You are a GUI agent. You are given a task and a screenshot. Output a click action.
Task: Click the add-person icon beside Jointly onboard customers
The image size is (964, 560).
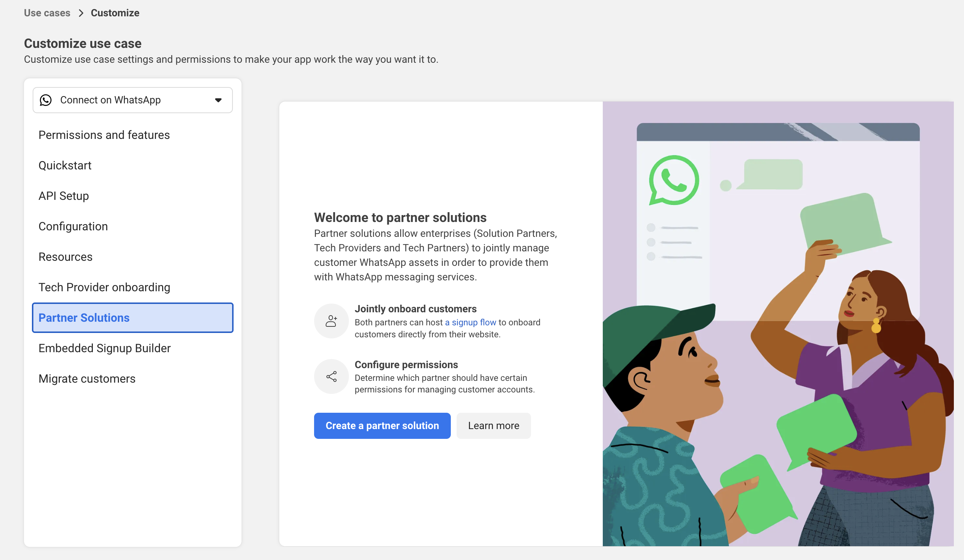click(x=331, y=321)
